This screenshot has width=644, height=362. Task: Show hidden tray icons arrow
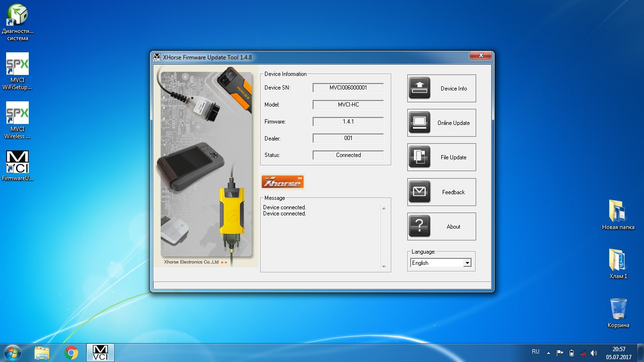(x=548, y=353)
